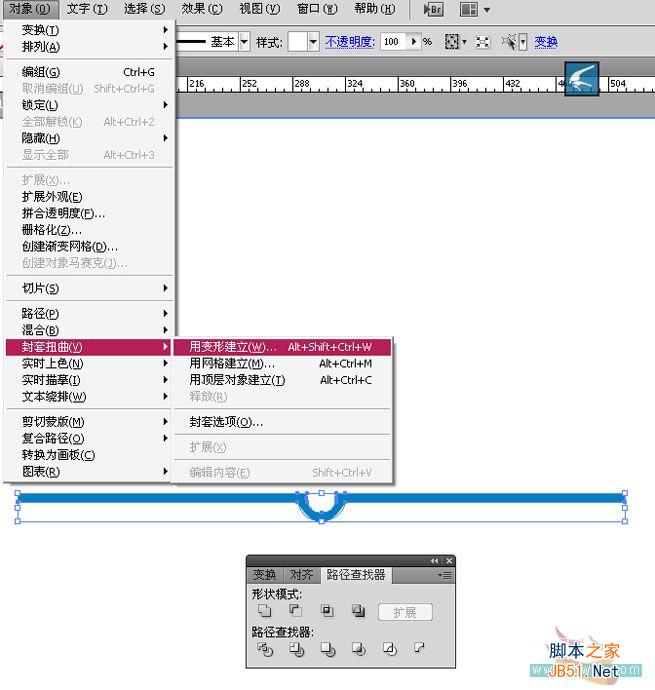655x690 pixels.
Task: Choose 创建渐变网格(D)... menu item
Action: [x=90, y=247]
